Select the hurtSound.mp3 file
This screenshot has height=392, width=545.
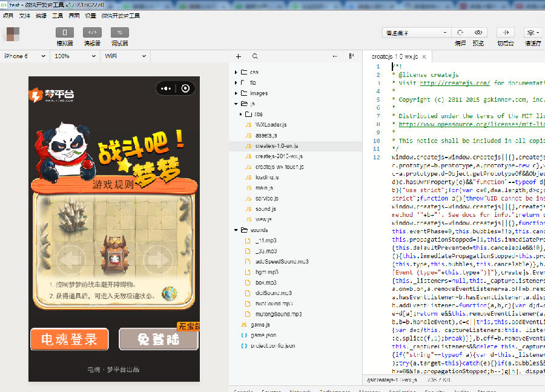coord(274,304)
